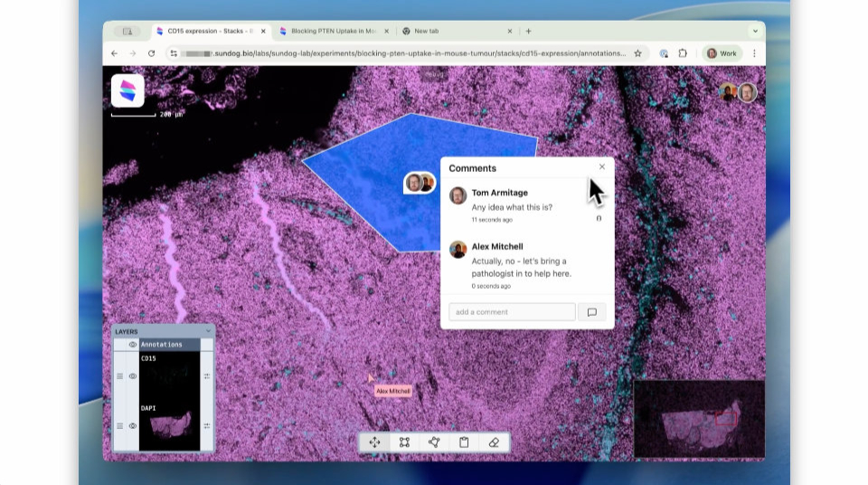The width and height of the screenshot is (868, 485).
Task: Toggle the DAPI layer visibility eye
Action: tap(133, 425)
